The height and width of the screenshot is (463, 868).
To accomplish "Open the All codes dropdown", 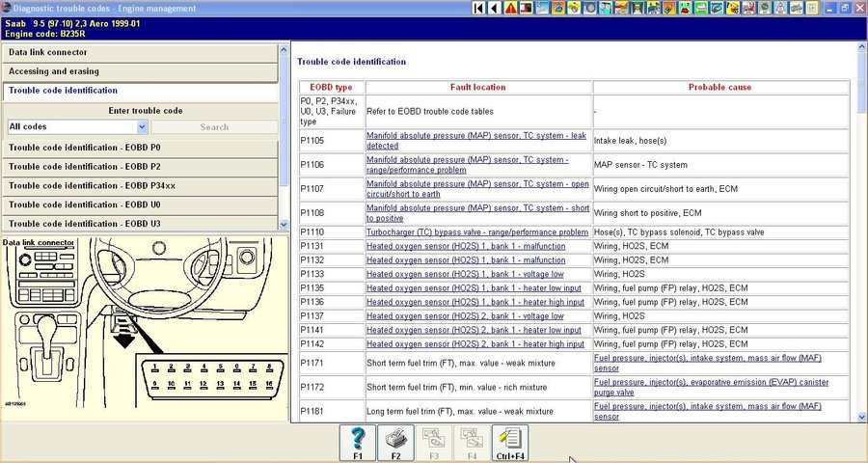I will 77,126.
